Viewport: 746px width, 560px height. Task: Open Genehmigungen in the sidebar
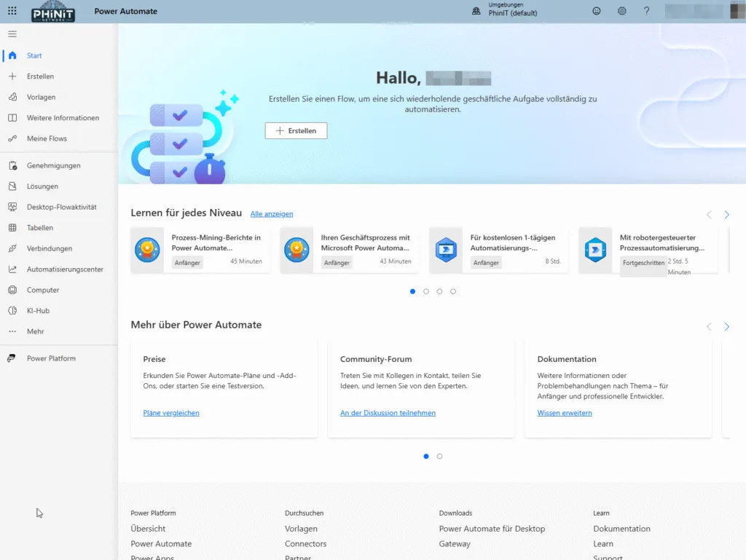pyautogui.click(x=53, y=165)
